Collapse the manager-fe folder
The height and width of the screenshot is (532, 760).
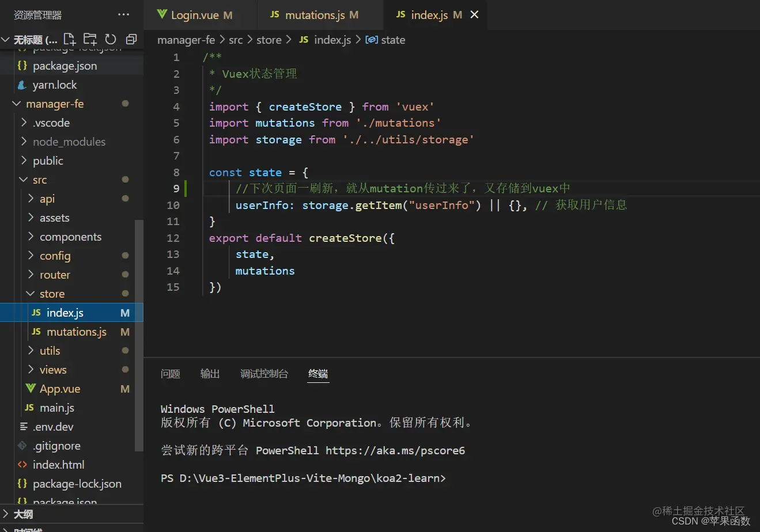coord(71,104)
